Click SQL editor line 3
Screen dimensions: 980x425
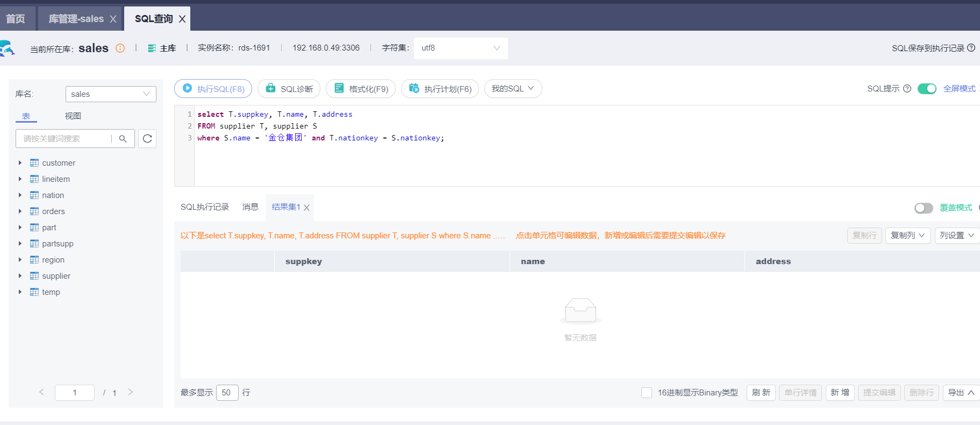(x=320, y=138)
